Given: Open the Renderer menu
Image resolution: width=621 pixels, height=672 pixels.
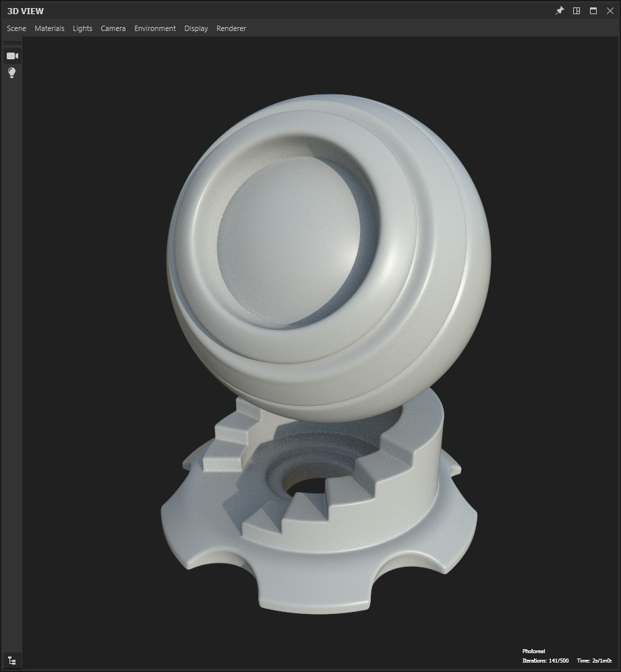Looking at the screenshot, I should 231,28.
